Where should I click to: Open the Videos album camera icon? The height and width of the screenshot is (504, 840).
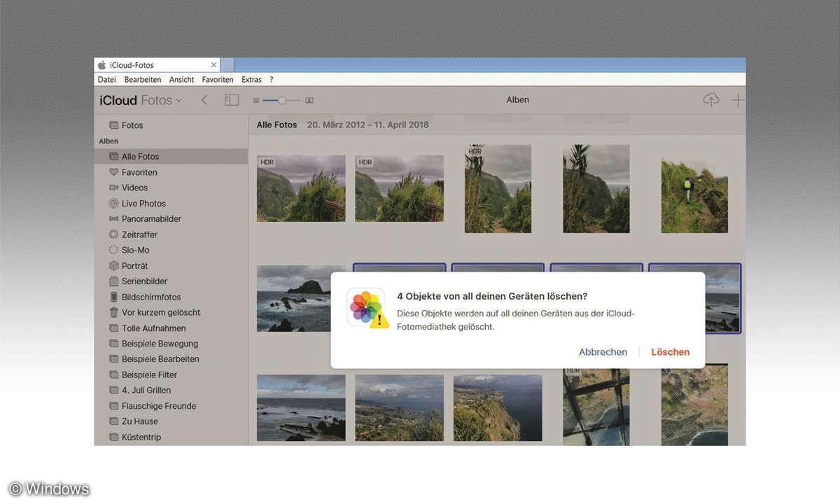tap(113, 188)
